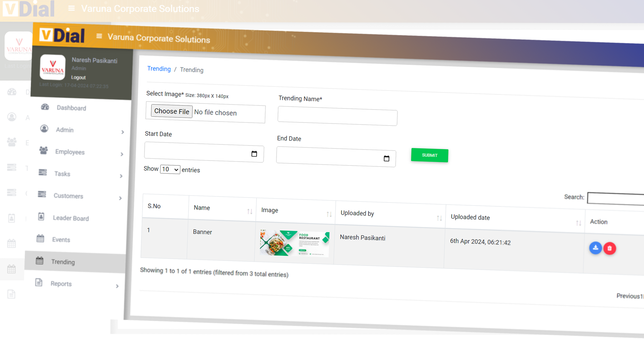
Task: Click the 6th Apr 2024, 06:21:42 date cell
Action: 480,242
